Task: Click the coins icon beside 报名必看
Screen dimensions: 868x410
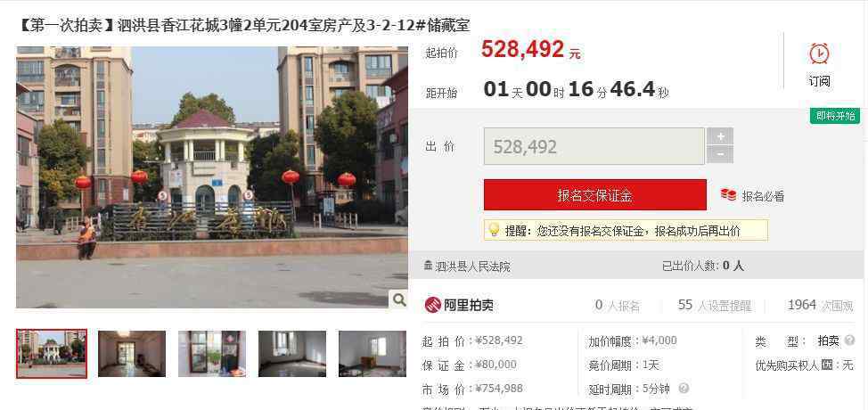Action: click(728, 195)
